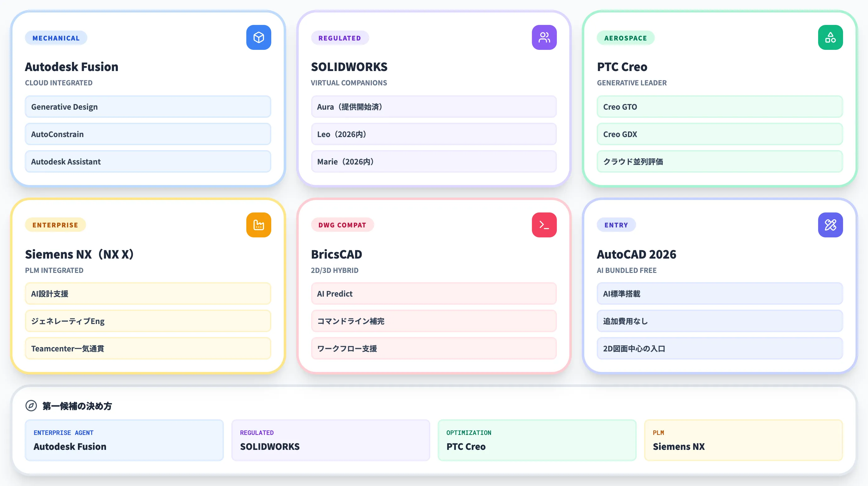The height and width of the screenshot is (486, 868).
Task: Select the DWG COMPAT tag badge
Action: point(342,225)
